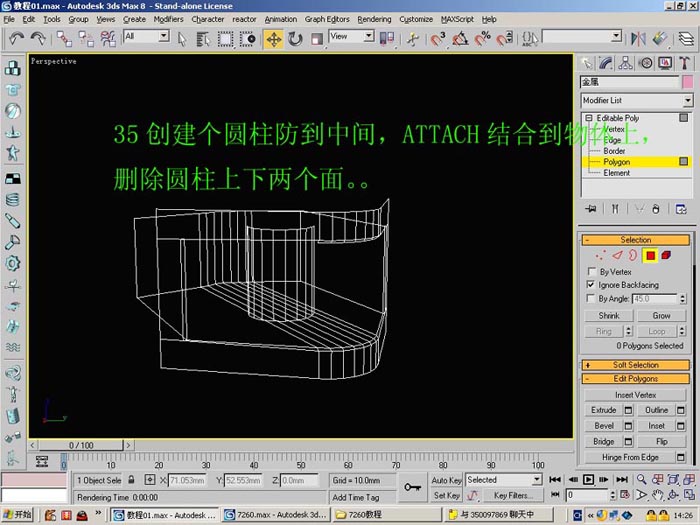Collapse the Selection rollout
Screen dimensions: 700x525
point(635,240)
